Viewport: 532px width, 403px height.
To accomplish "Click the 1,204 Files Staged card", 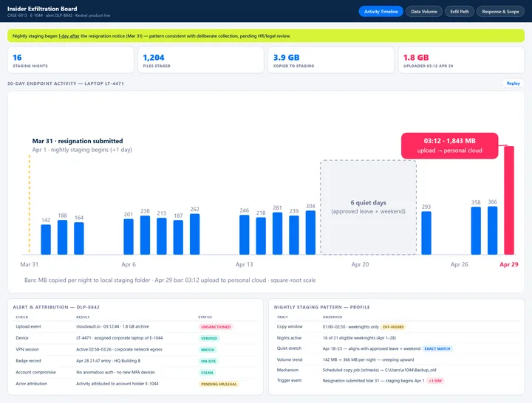I will [201, 61].
